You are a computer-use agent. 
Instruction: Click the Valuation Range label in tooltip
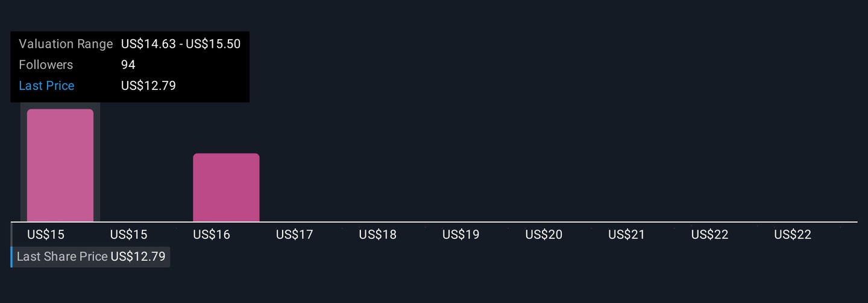click(x=66, y=44)
